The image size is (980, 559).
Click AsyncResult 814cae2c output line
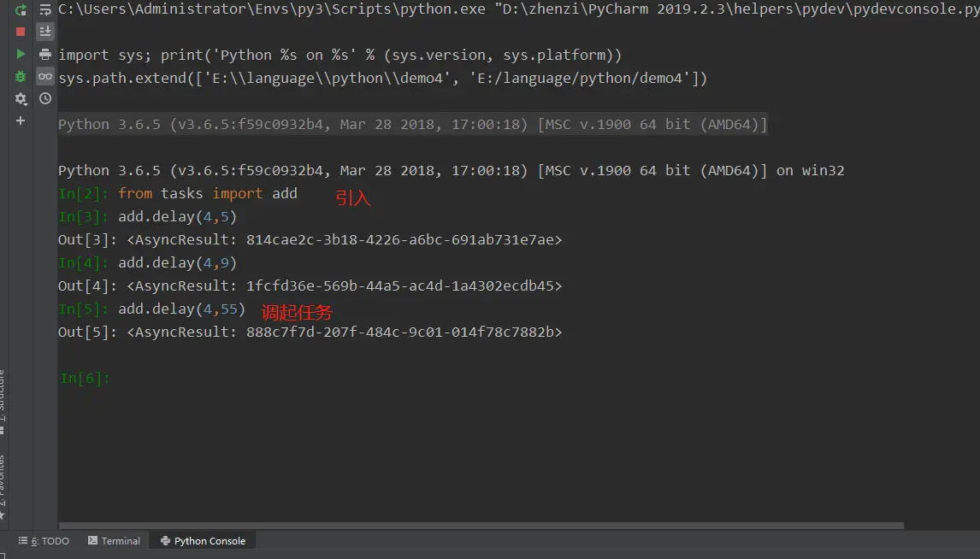(x=310, y=240)
